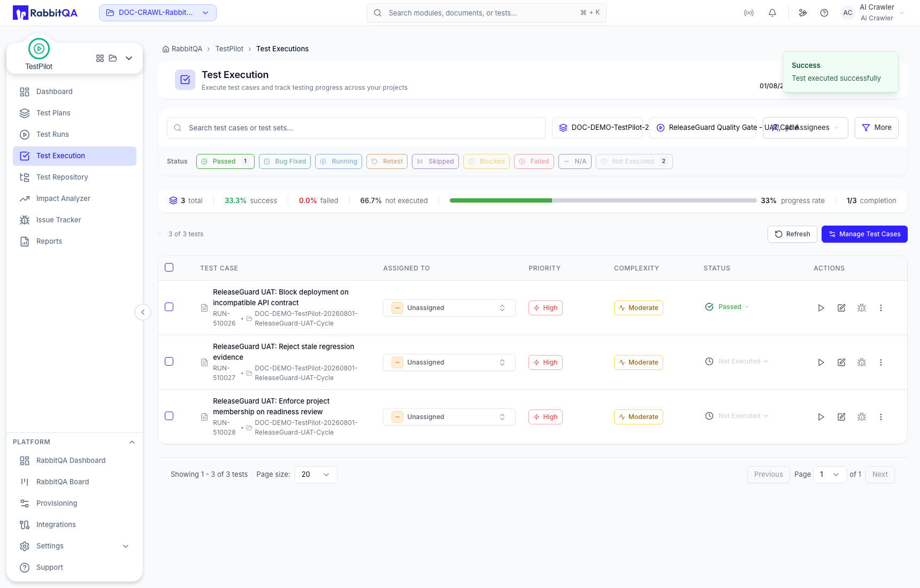The width and height of the screenshot is (920, 588).
Task: Click the Refresh button
Action: coord(792,234)
